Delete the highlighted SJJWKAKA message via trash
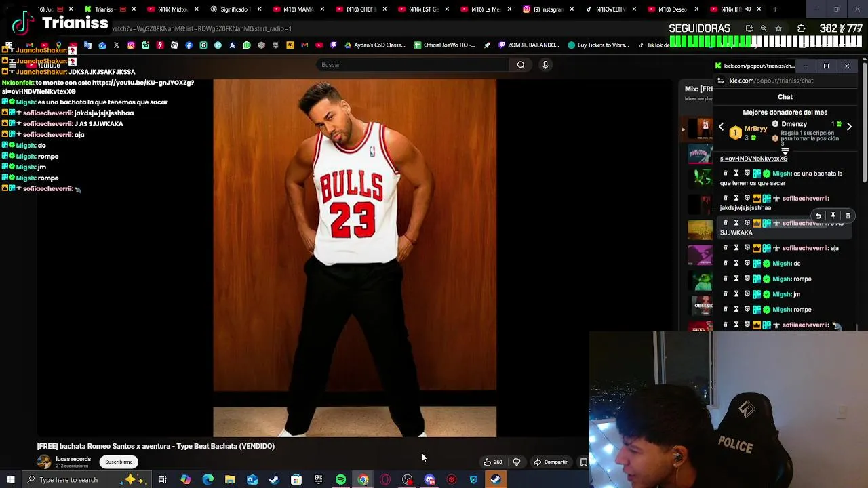The image size is (868, 488). pyautogui.click(x=848, y=216)
